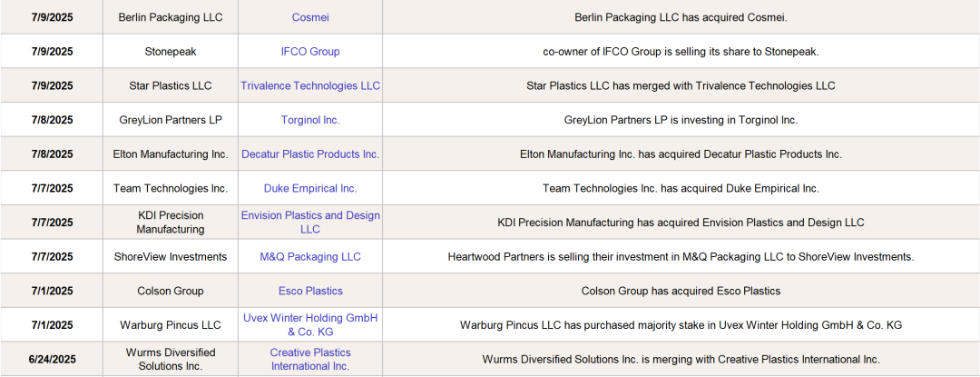980x377 pixels.
Task: Select the GreyLion Partners LP buyer cell
Action: (x=171, y=120)
